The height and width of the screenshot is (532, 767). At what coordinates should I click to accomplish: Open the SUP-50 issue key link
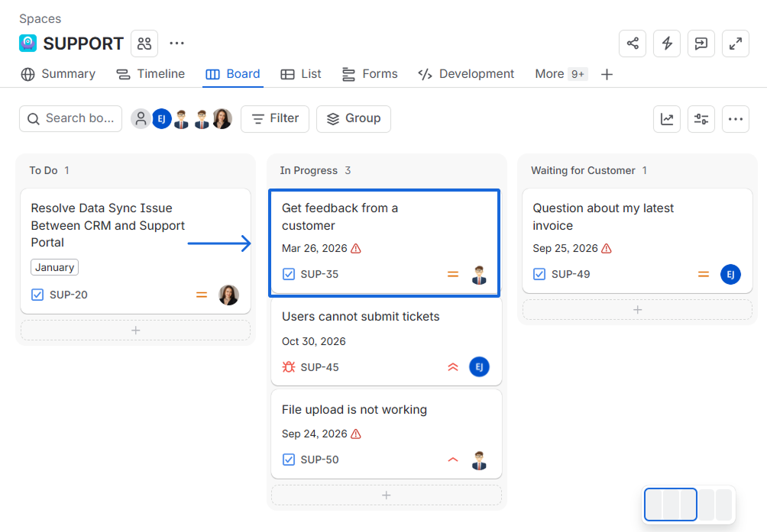tap(319, 459)
